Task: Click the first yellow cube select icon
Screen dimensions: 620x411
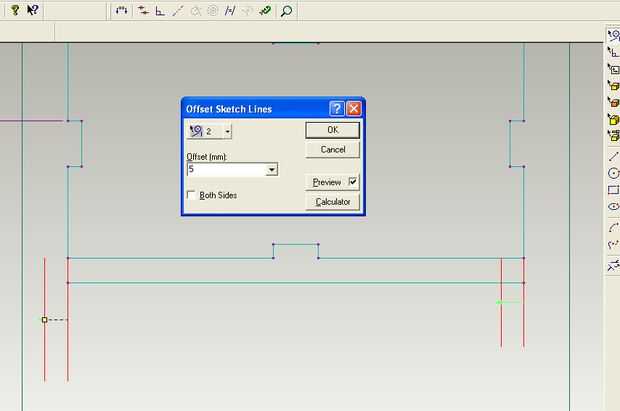Action: pos(613,85)
